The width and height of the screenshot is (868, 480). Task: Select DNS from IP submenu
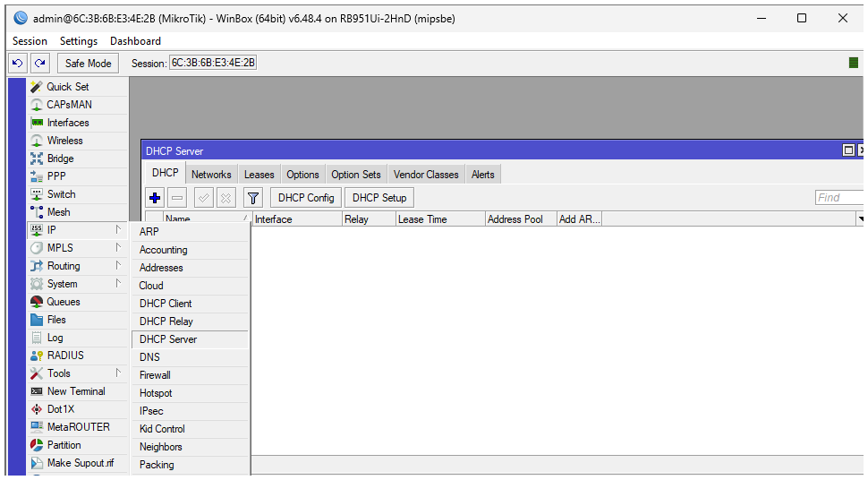(x=190, y=357)
